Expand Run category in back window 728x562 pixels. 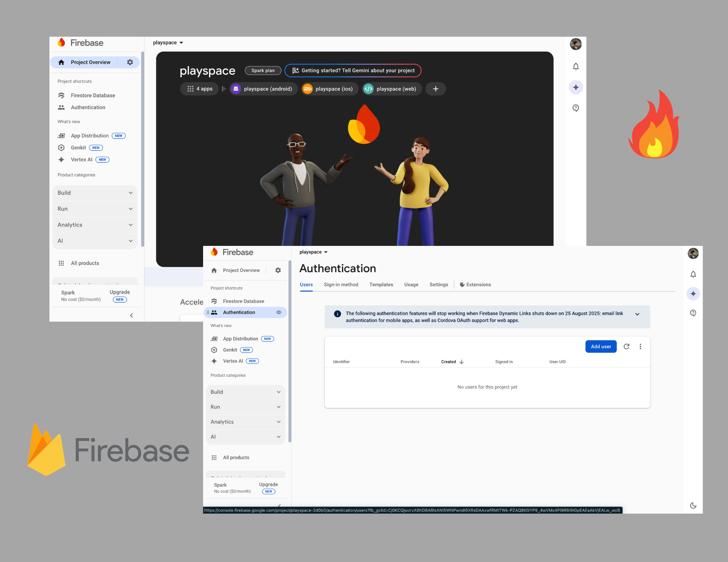coord(95,209)
